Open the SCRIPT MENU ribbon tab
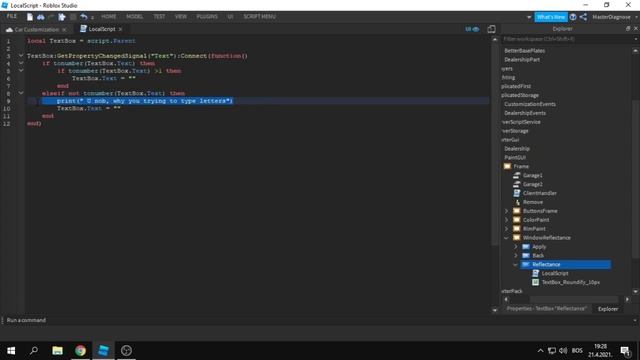 click(260, 17)
